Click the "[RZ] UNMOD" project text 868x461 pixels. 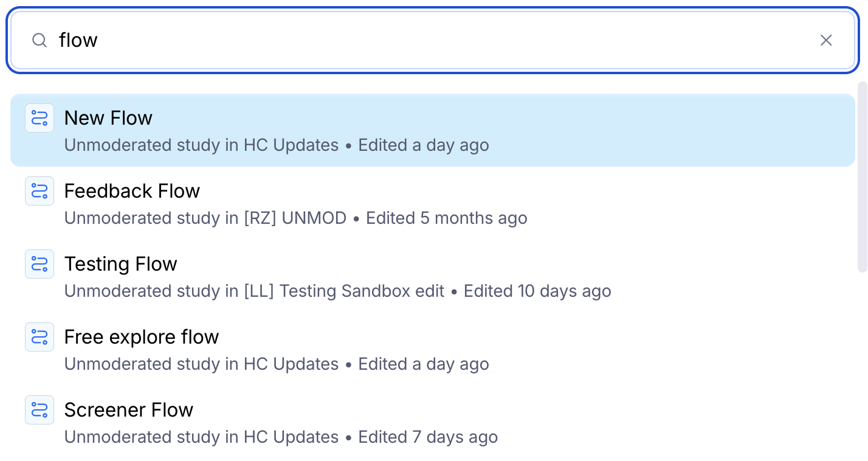point(295,218)
